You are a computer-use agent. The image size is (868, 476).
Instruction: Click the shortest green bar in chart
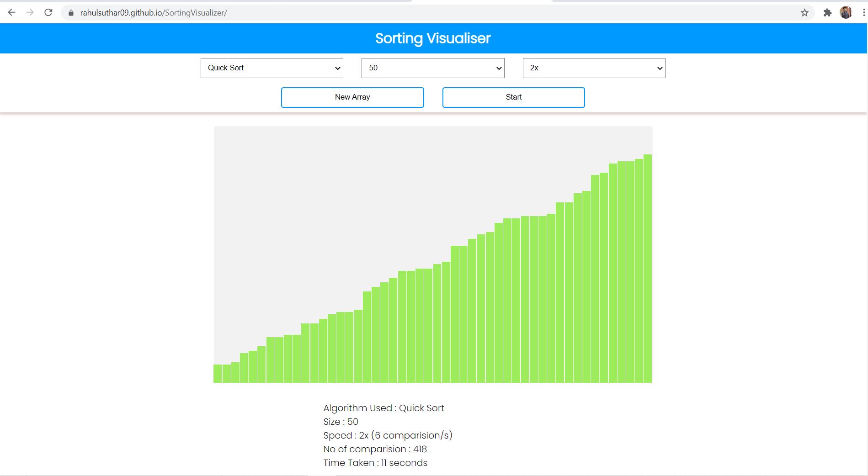(x=218, y=373)
